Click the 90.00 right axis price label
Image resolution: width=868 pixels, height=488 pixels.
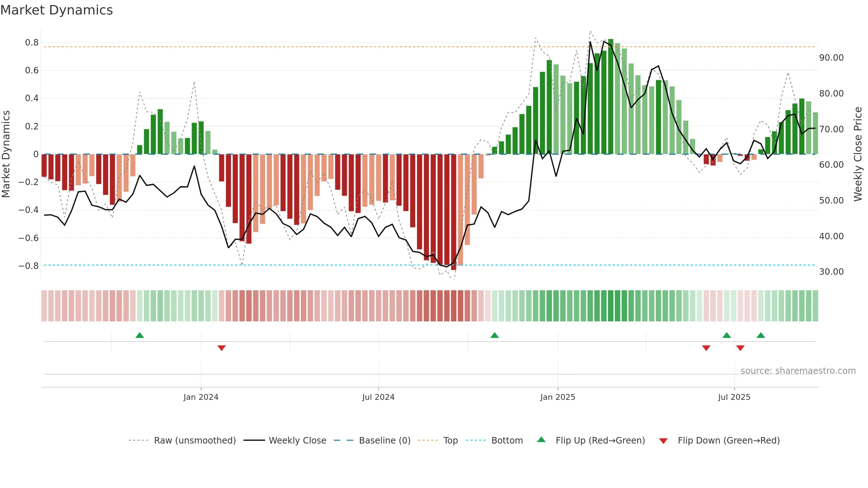[x=831, y=58]
